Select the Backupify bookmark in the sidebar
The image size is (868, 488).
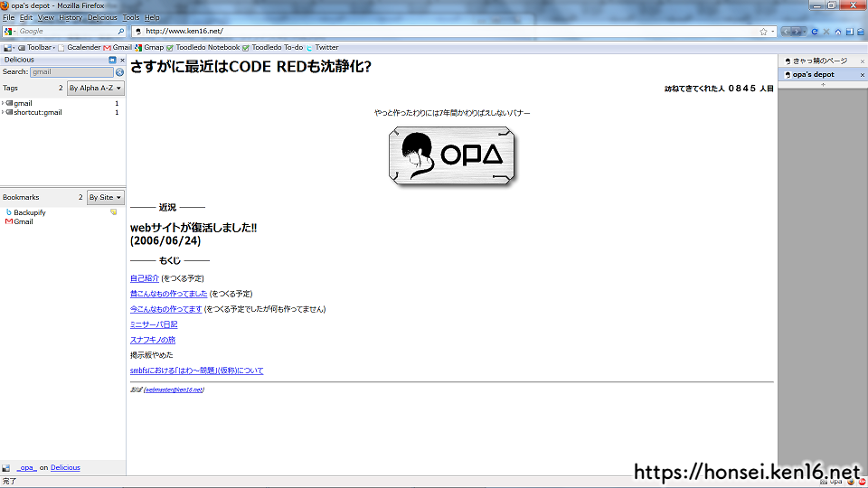pos(29,212)
